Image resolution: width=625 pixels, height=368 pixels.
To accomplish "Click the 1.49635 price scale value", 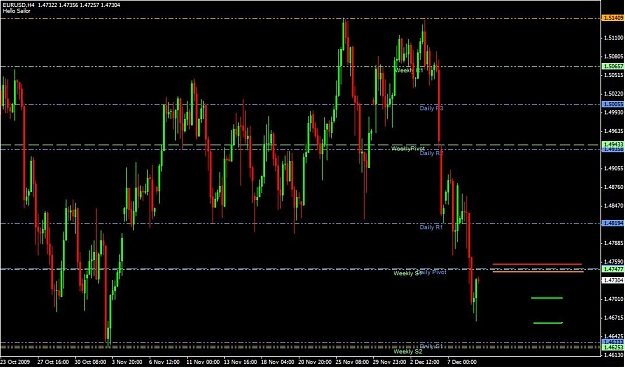I will coord(614,131).
